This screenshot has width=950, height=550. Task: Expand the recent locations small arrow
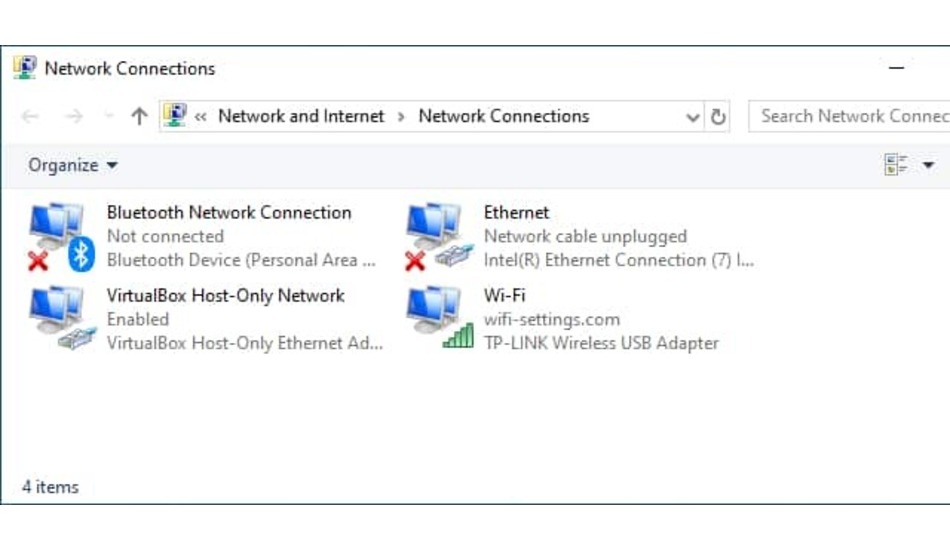click(x=108, y=115)
